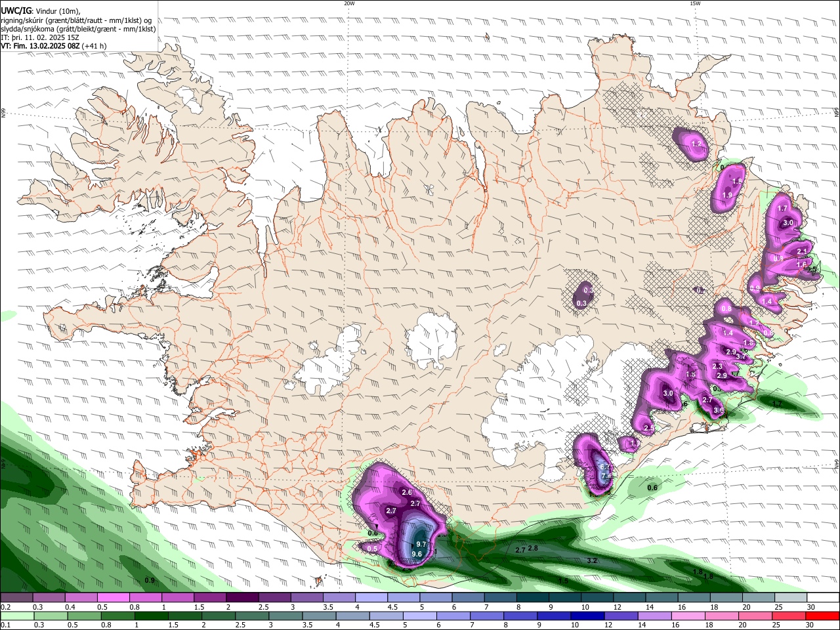840x630 pixels.
Task: Click the 9.7 precipitation value on the map
Action: pos(421,544)
